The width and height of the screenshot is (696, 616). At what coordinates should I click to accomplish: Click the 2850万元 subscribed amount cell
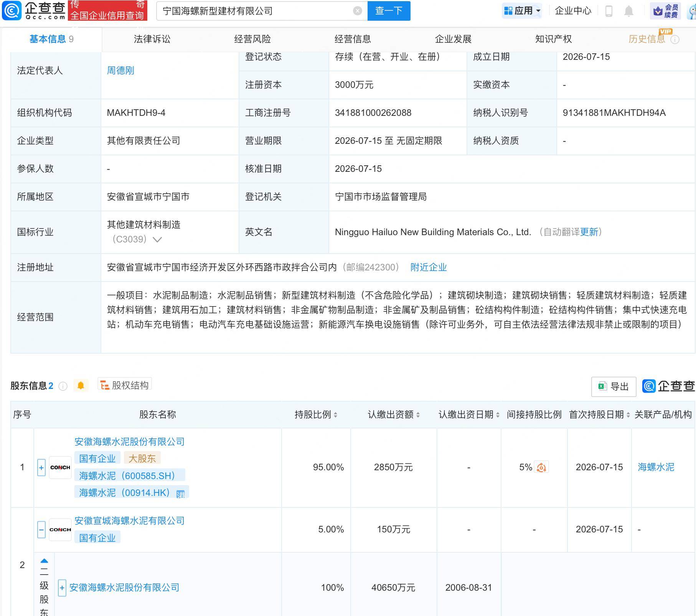pos(394,467)
